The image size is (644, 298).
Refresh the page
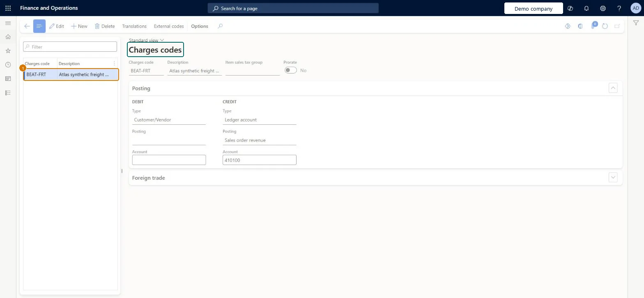[x=605, y=26]
